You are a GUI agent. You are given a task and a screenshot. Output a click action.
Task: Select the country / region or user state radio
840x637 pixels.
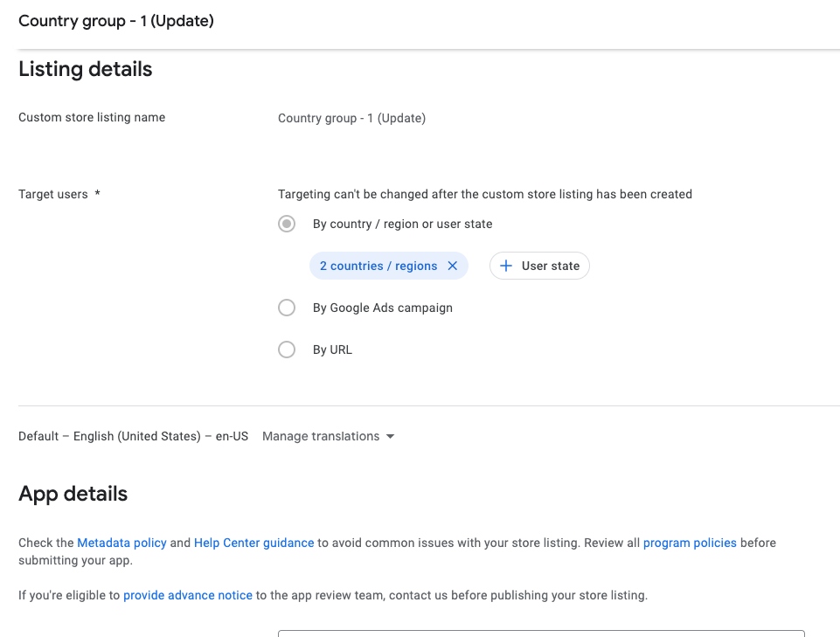pos(287,224)
